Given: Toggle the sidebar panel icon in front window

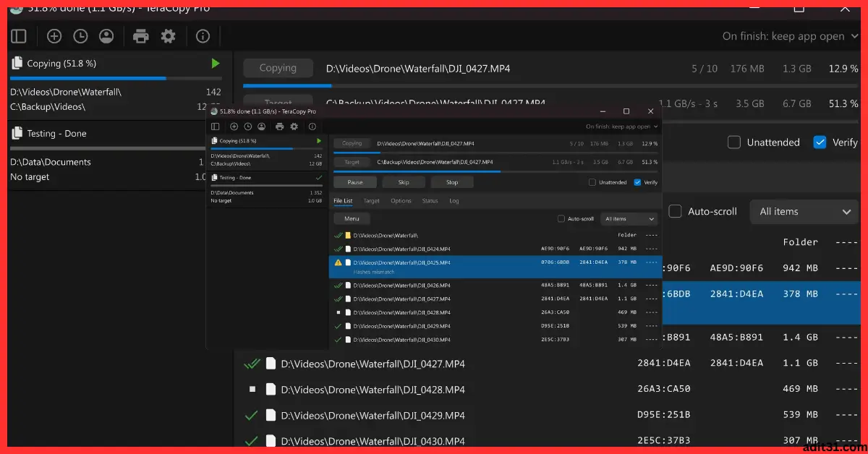Looking at the screenshot, I should [x=215, y=127].
